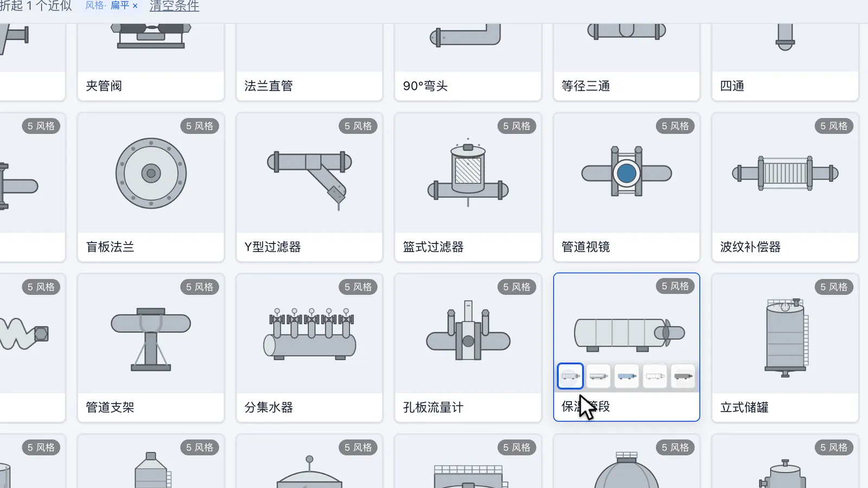Open the 5 风格 badge on 管道支架
Viewport: 868px width, 488px height.
(x=200, y=287)
